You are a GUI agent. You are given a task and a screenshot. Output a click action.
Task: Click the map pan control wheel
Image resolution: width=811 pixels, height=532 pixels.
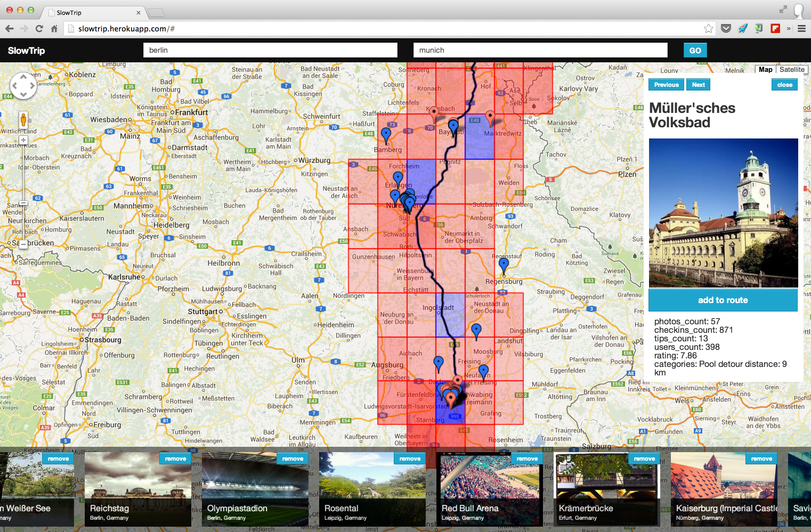(x=23, y=85)
